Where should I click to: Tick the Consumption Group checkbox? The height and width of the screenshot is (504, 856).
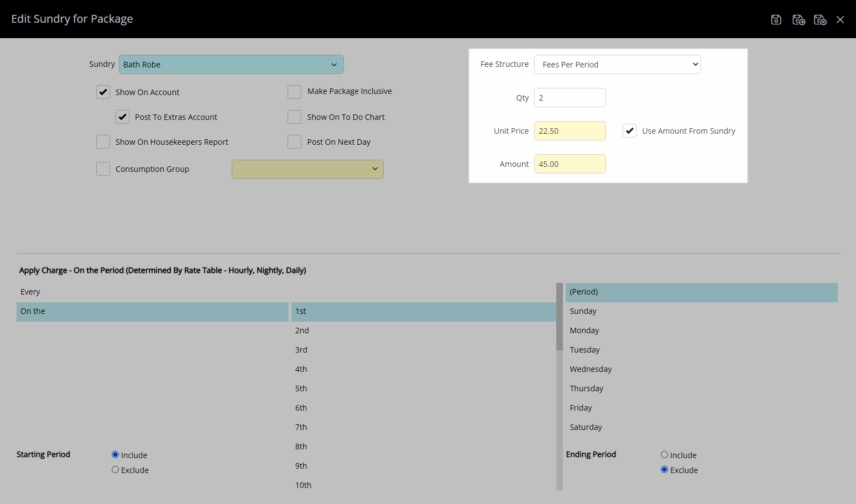pyautogui.click(x=103, y=169)
